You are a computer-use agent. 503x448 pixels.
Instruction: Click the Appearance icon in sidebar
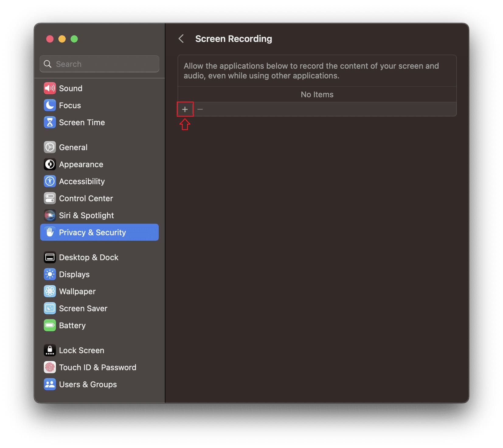point(50,164)
